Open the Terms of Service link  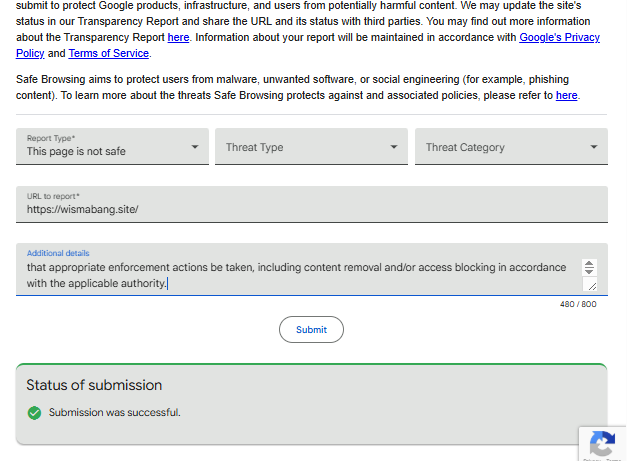click(108, 53)
